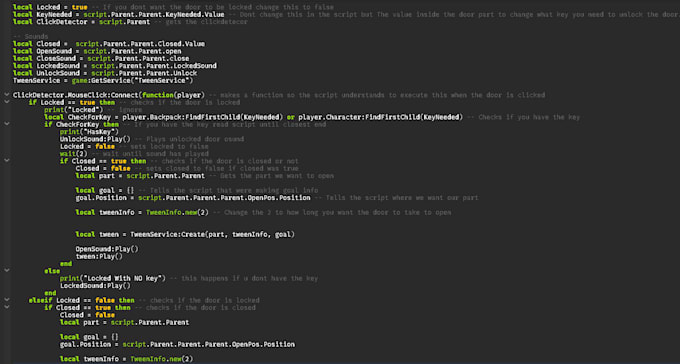Click comment 'Checks if you have the key'
The image size is (680, 364).
coord(523,117)
